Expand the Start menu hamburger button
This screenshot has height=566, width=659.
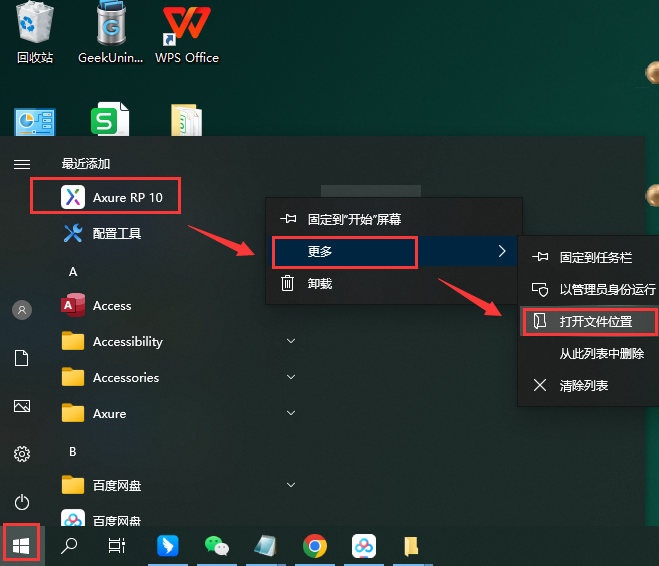[x=22, y=164]
